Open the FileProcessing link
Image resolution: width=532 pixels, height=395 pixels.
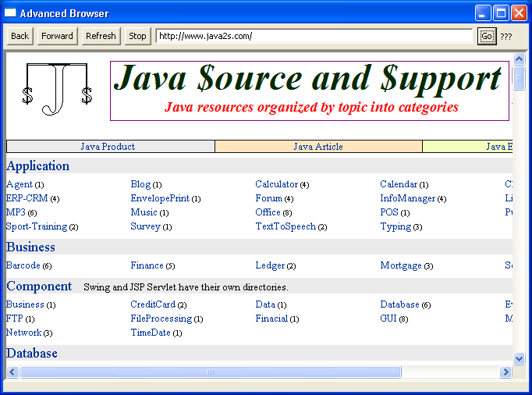[161, 318]
